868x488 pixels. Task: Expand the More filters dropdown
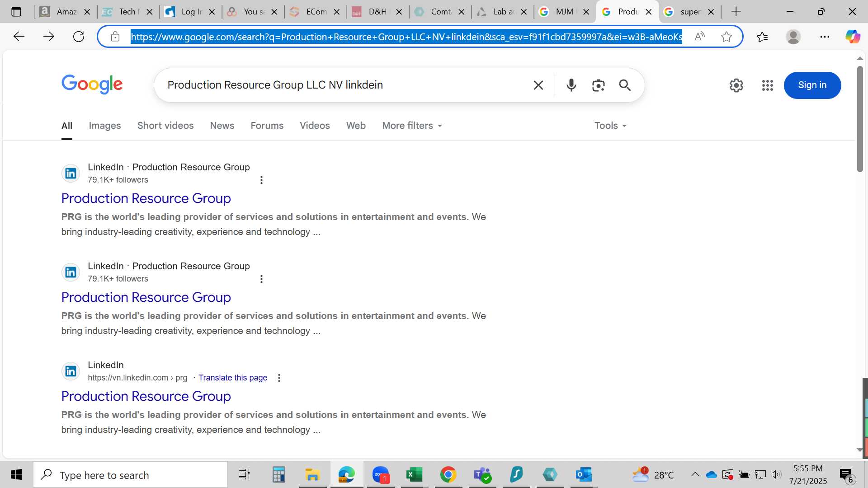tap(412, 126)
